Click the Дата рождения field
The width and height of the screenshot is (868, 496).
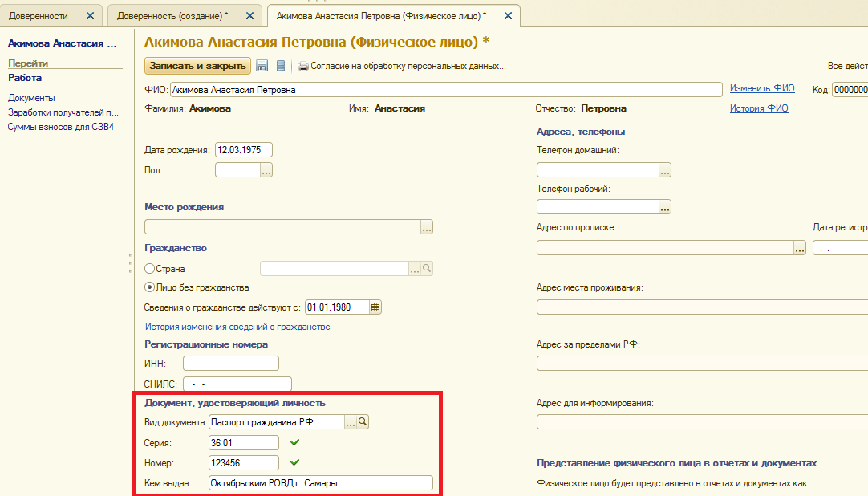click(x=244, y=150)
